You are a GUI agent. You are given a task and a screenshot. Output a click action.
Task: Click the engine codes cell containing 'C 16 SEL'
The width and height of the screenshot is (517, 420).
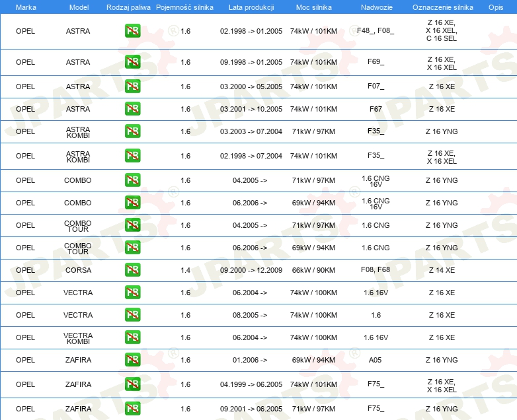point(442,30)
